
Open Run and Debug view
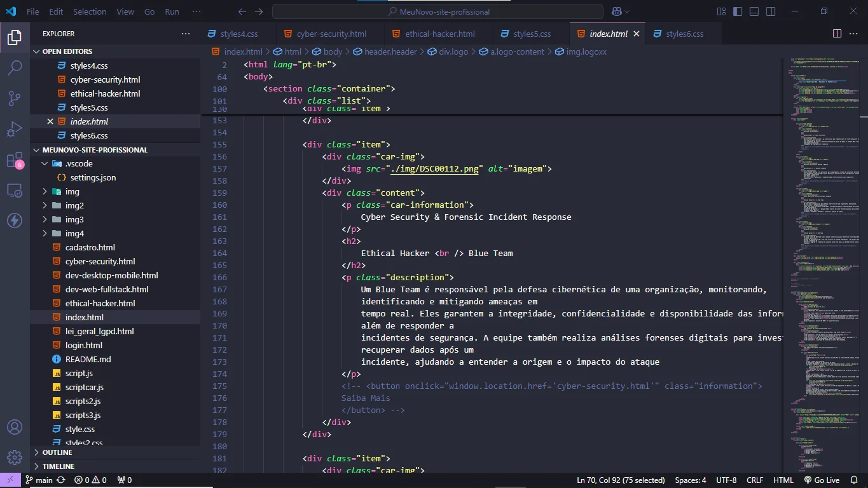[x=15, y=129]
